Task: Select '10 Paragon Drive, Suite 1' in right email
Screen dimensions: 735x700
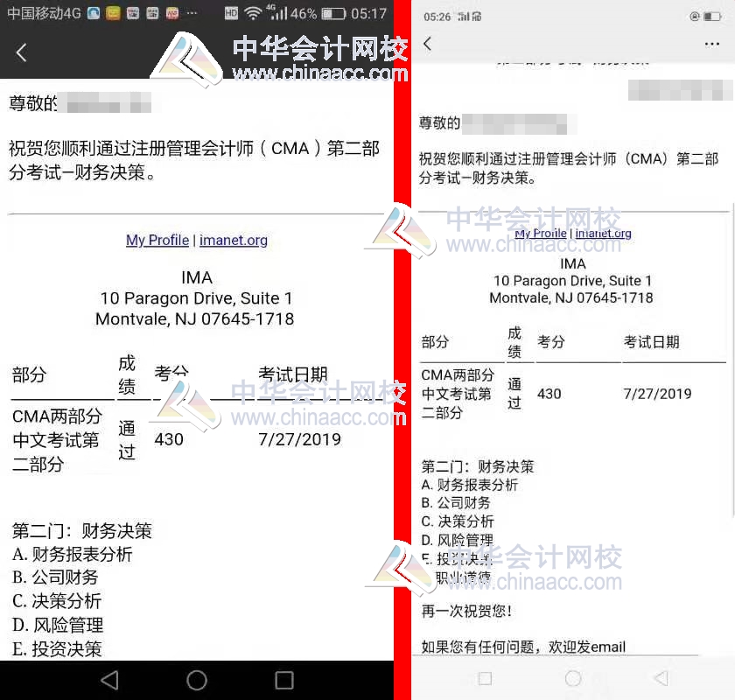Action: (x=572, y=281)
